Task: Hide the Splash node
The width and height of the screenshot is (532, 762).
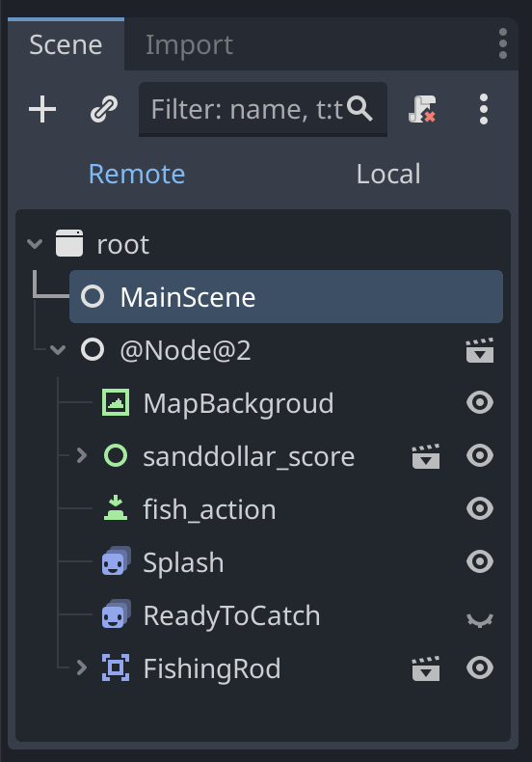Action: 480,561
